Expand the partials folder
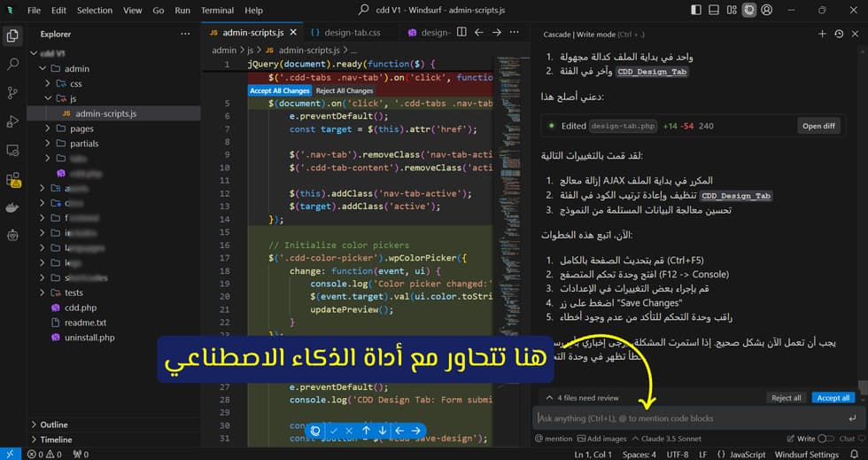Viewport: 868px width, 460px height. 48,144
